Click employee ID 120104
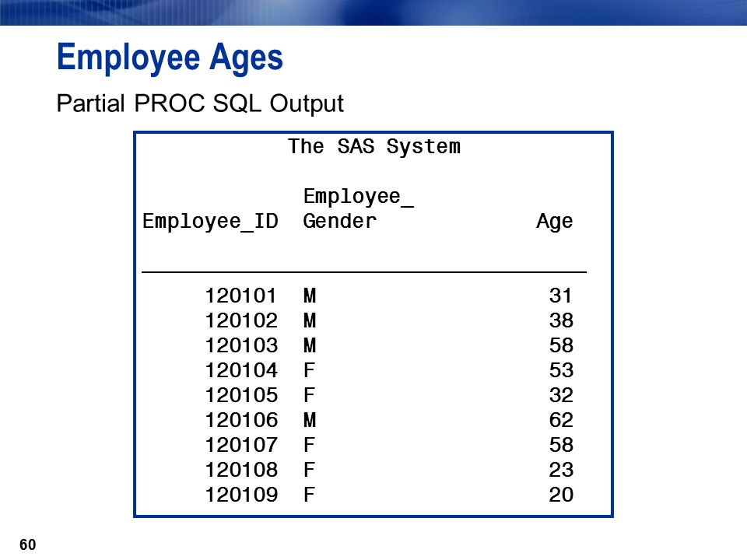 [x=241, y=370]
